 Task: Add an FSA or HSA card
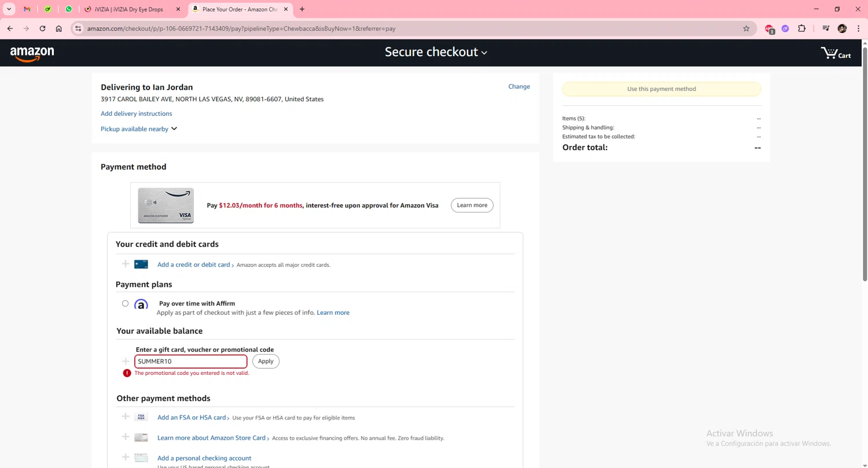pyautogui.click(x=192, y=417)
